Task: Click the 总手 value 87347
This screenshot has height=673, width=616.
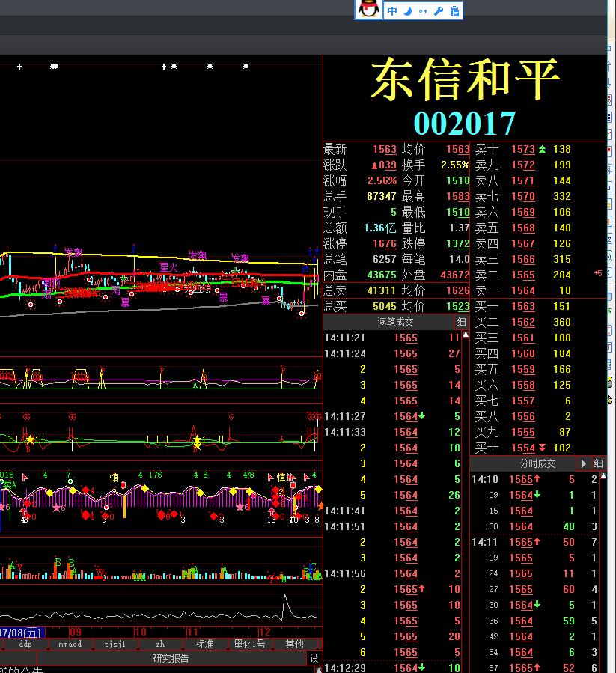Action: click(381, 196)
